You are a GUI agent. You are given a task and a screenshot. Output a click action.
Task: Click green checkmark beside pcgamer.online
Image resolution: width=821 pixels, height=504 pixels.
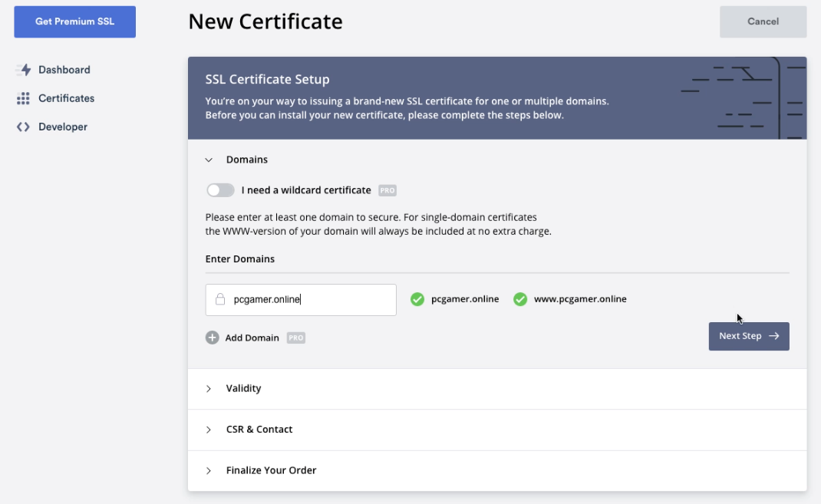tap(417, 299)
